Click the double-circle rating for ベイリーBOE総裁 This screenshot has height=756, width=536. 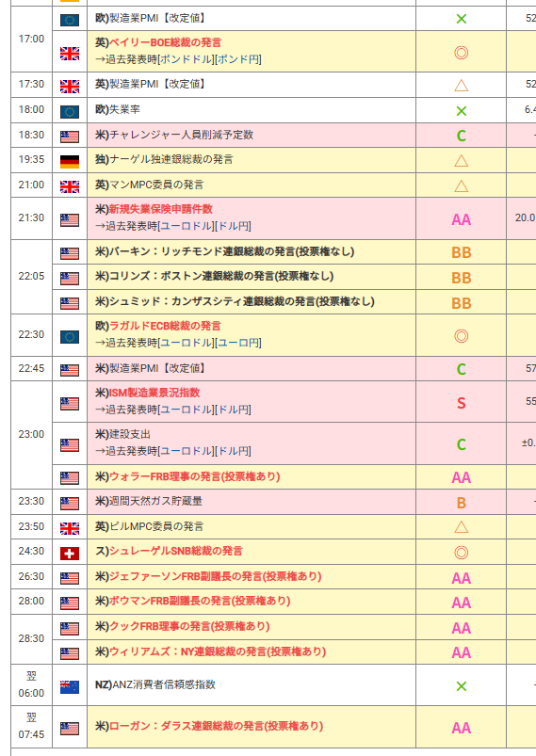[462, 53]
